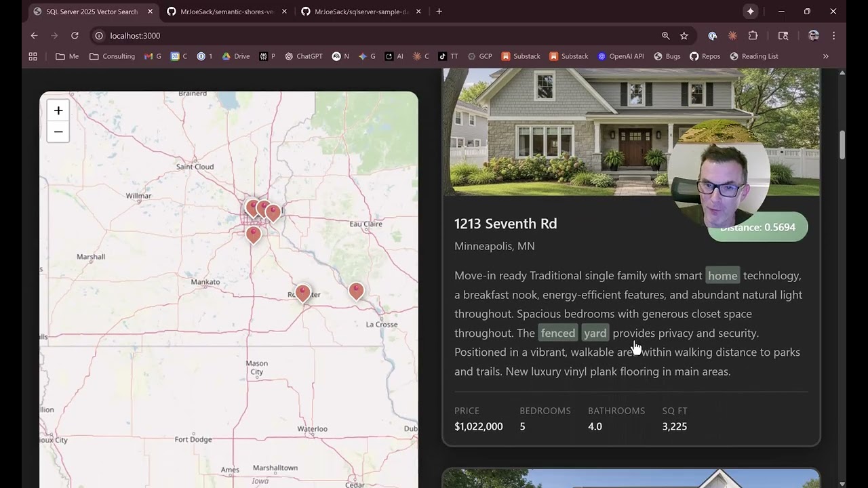Close the SQL Server 2025 Vector Search tab
868x488 pixels.
pos(150,12)
